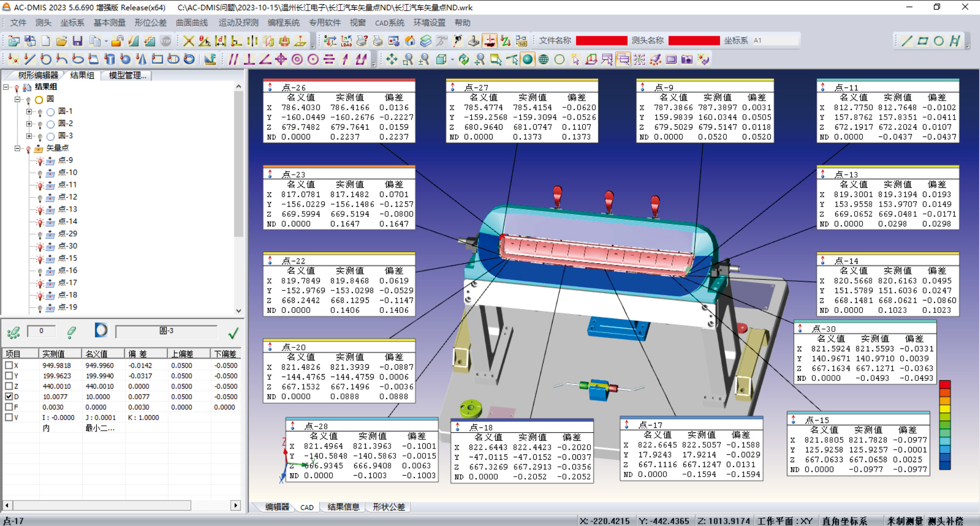Select the measure sphere tool
This screenshot has width=980, height=526.
[x=125, y=60]
